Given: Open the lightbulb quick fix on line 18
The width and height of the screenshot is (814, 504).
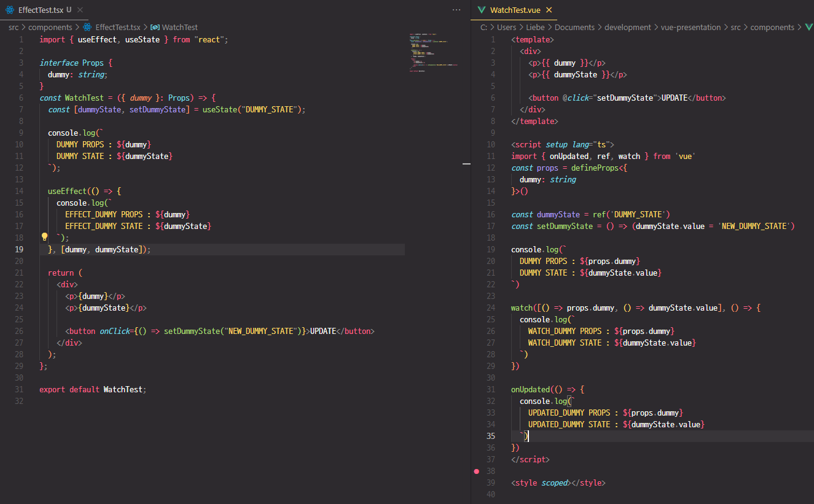Looking at the screenshot, I should coord(44,237).
